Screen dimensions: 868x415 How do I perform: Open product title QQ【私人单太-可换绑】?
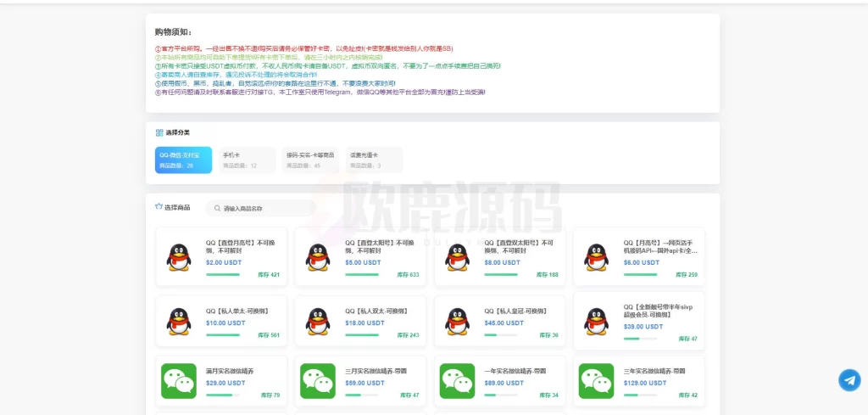click(x=237, y=311)
